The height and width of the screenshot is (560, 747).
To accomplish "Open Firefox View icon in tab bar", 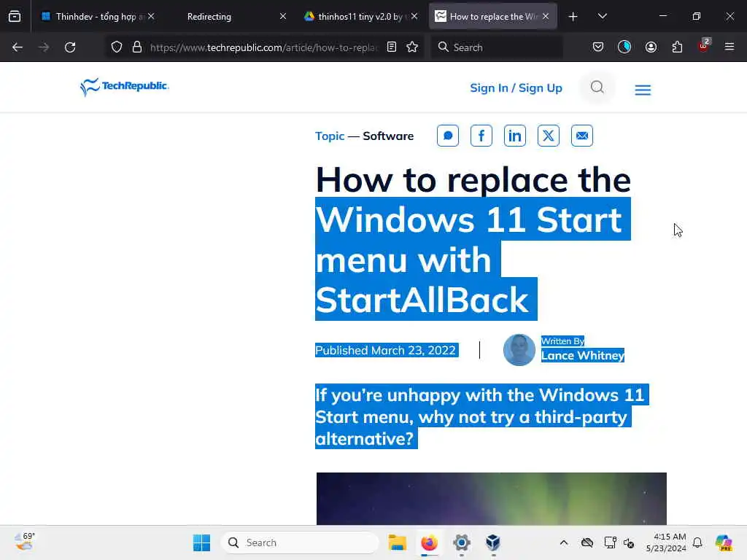I will (15, 16).
